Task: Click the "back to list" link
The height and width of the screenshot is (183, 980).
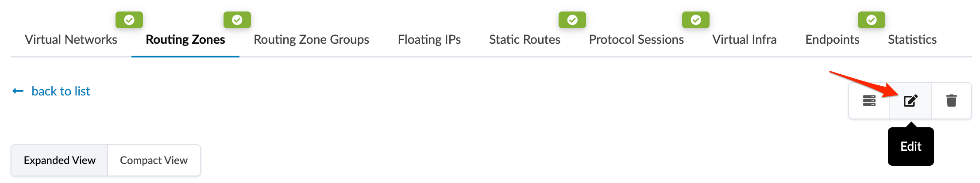Action: click(x=61, y=91)
